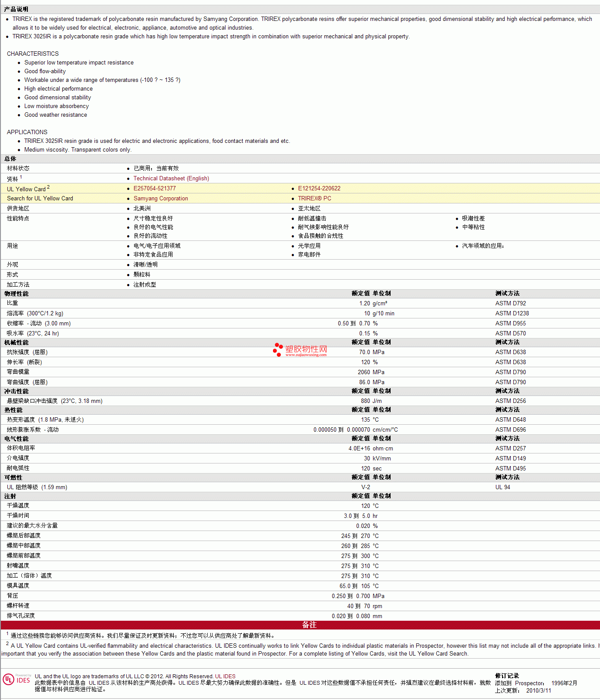Click the 880 J/m impact strength value
Viewport: 600px width, 700px height.
(371, 401)
